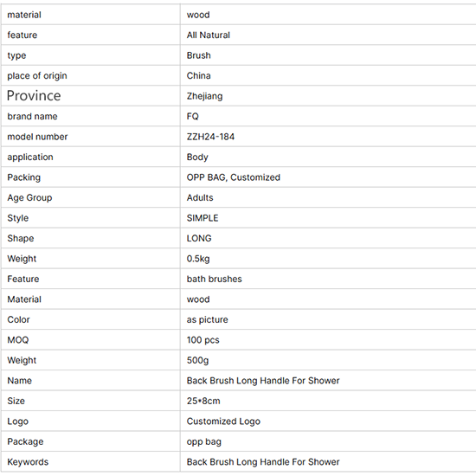Select the 'Province' label cell
476x476 pixels.
click(x=91, y=95)
